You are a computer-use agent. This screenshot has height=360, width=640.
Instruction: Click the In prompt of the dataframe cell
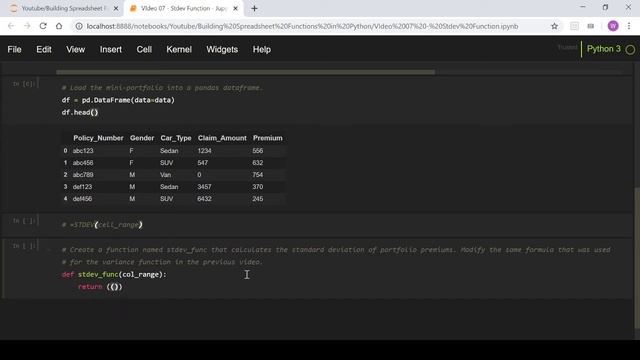24,84
